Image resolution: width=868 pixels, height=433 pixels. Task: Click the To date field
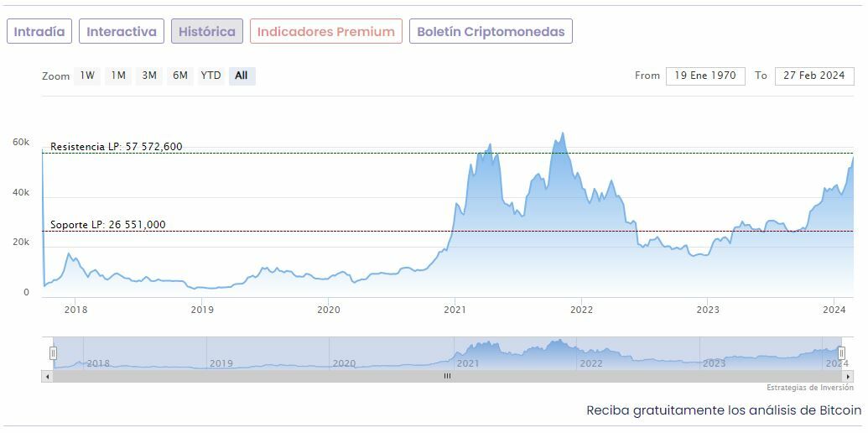pos(813,76)
